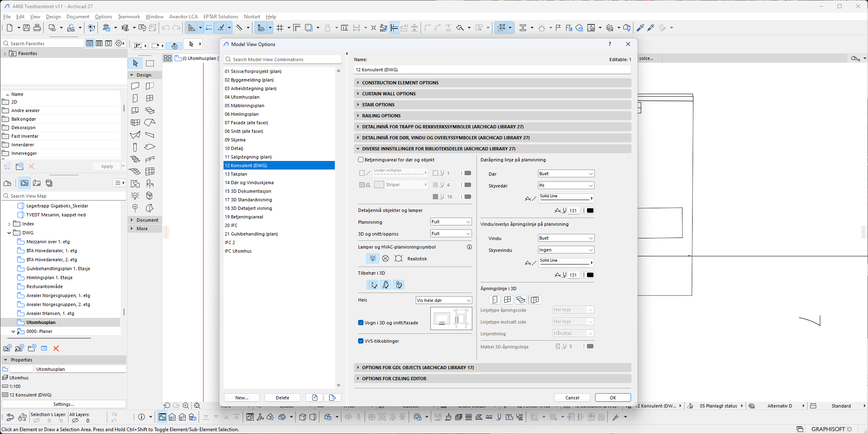Click the red delete view icon

[x=56, y=348]
